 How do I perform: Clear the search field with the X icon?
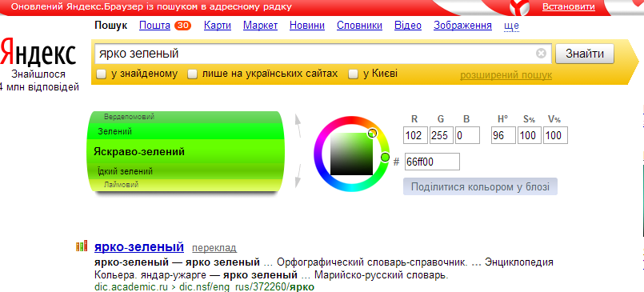click(541, 54)
